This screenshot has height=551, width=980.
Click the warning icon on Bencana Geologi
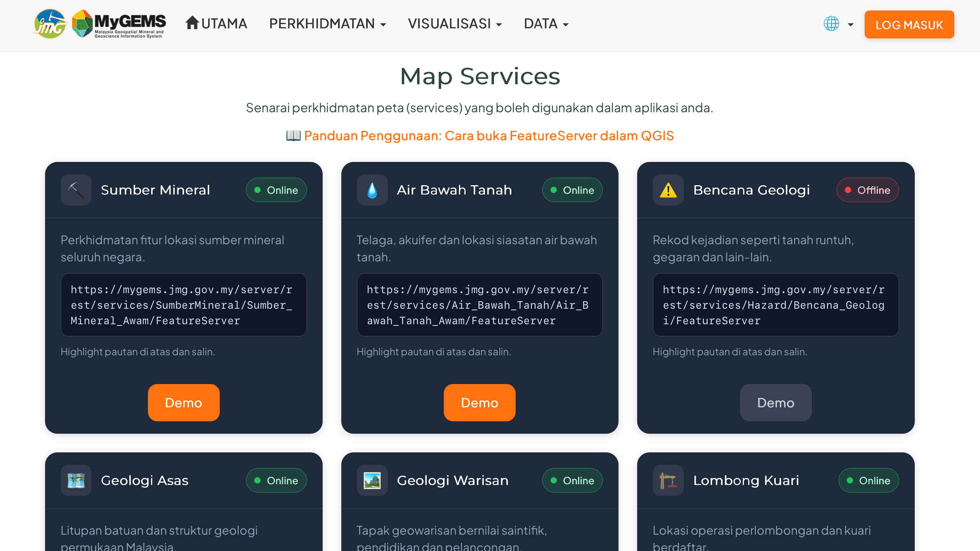[668, 190]
